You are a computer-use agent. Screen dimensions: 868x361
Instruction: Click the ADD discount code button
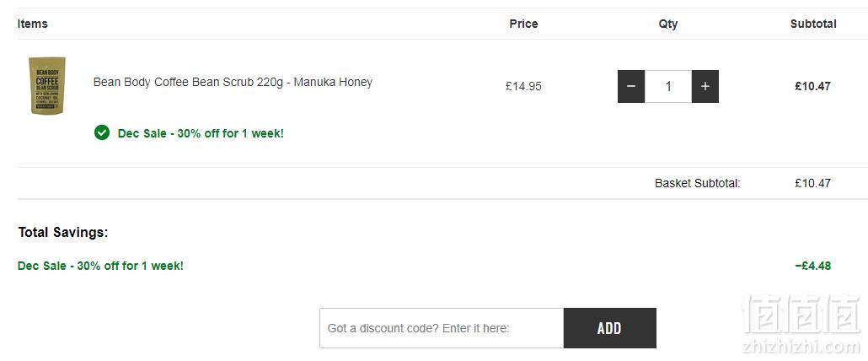click(x=609, y=328)
